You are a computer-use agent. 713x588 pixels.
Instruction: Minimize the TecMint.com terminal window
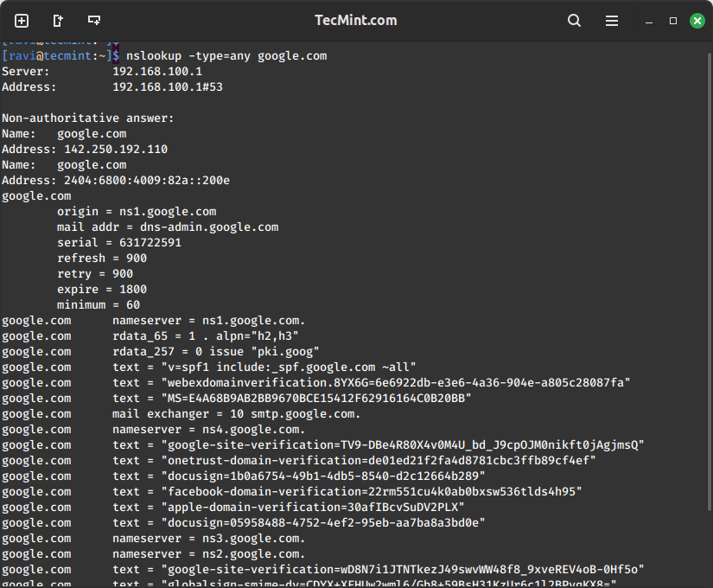click(649, 22)
